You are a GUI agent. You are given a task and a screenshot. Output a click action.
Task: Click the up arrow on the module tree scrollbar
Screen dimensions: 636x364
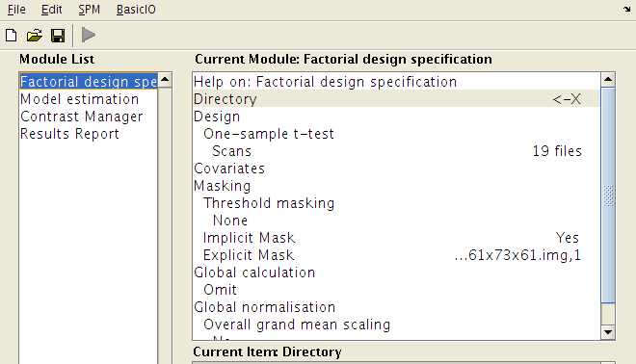[x=608, y=80]
